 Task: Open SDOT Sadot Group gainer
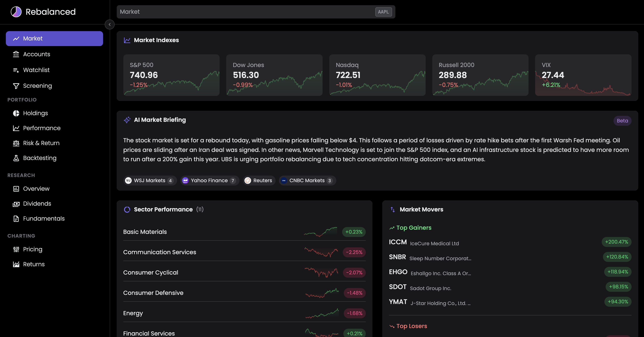click(x=510, y=287)
